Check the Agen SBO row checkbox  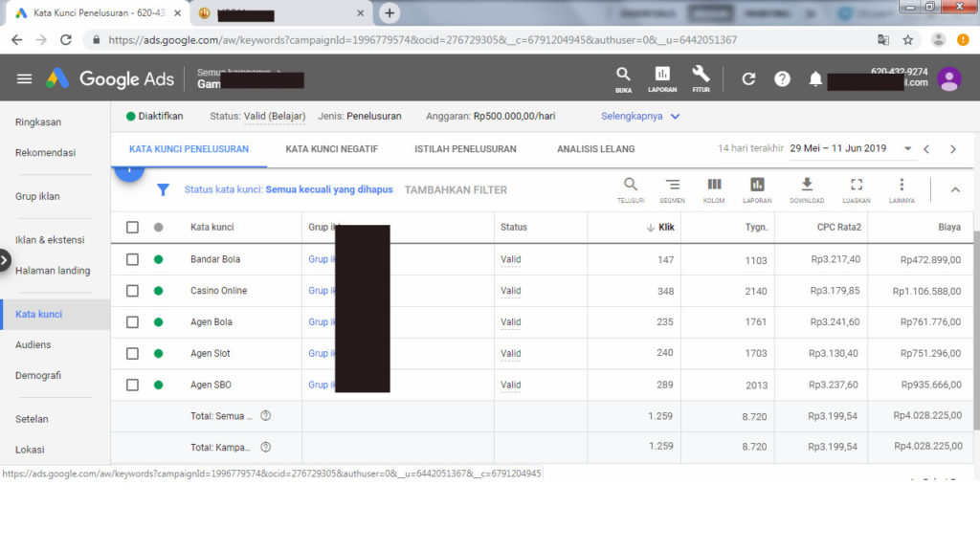132,385
